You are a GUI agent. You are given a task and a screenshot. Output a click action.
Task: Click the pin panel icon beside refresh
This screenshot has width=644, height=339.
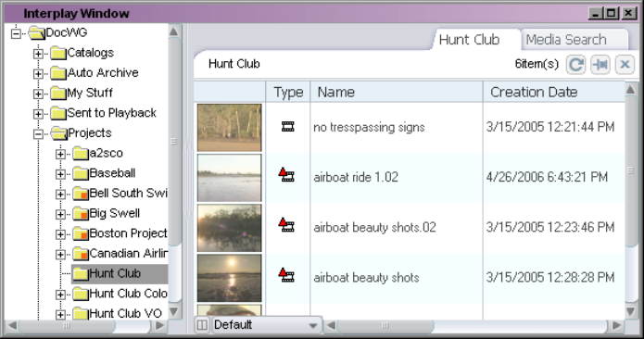tap(600, 65)
